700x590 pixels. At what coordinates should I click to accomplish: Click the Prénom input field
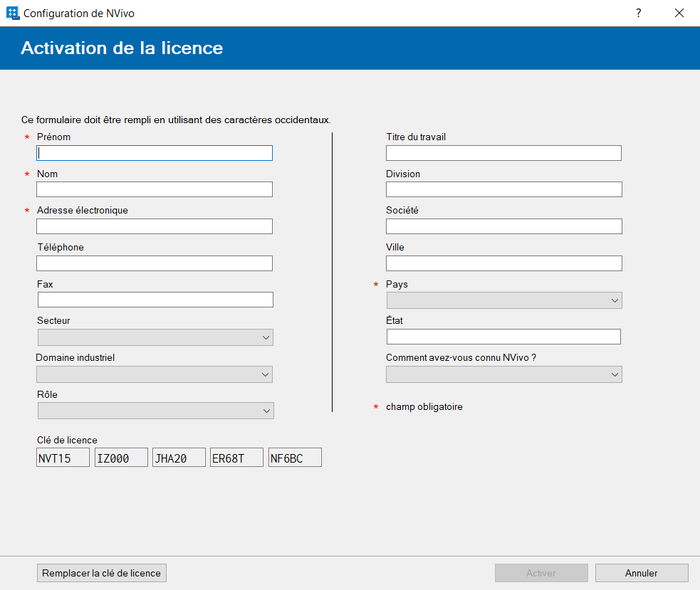click(155, 153)
